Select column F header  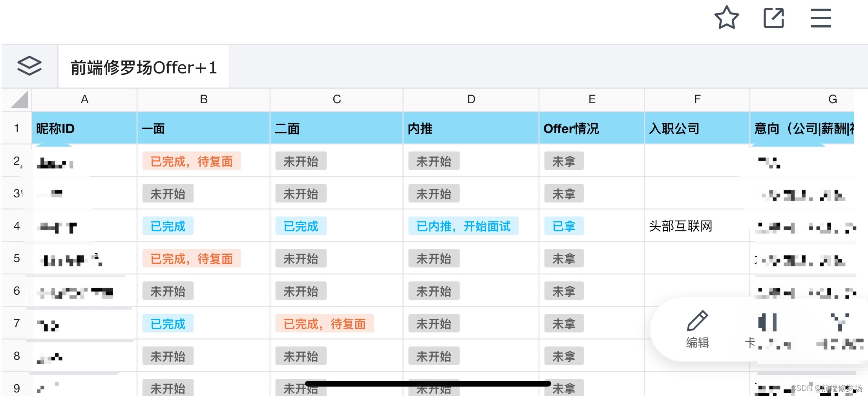[697, 99]
